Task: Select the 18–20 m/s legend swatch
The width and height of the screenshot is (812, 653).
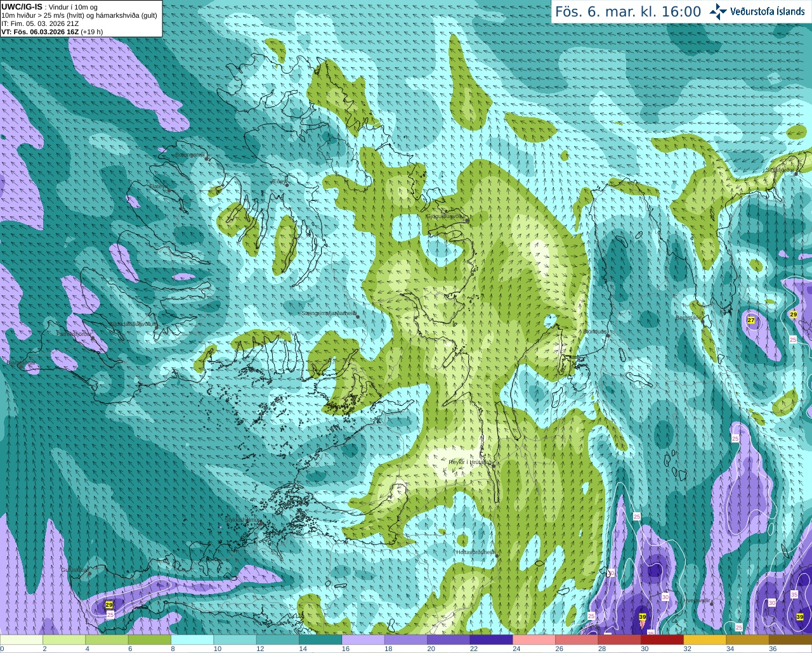Action: [x=406, y=640]
